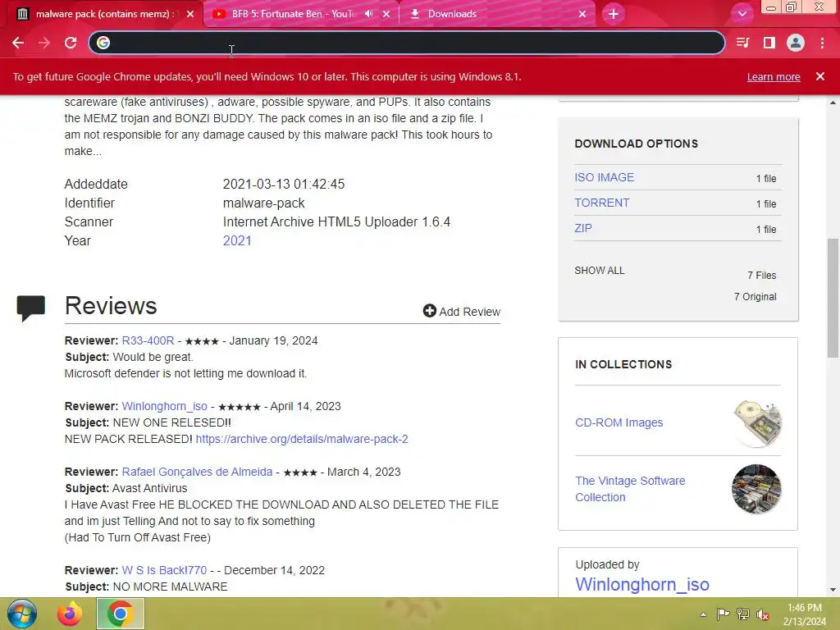Reload the current page
The width and height of the screenshot is (840, 630).
point(71,43)
